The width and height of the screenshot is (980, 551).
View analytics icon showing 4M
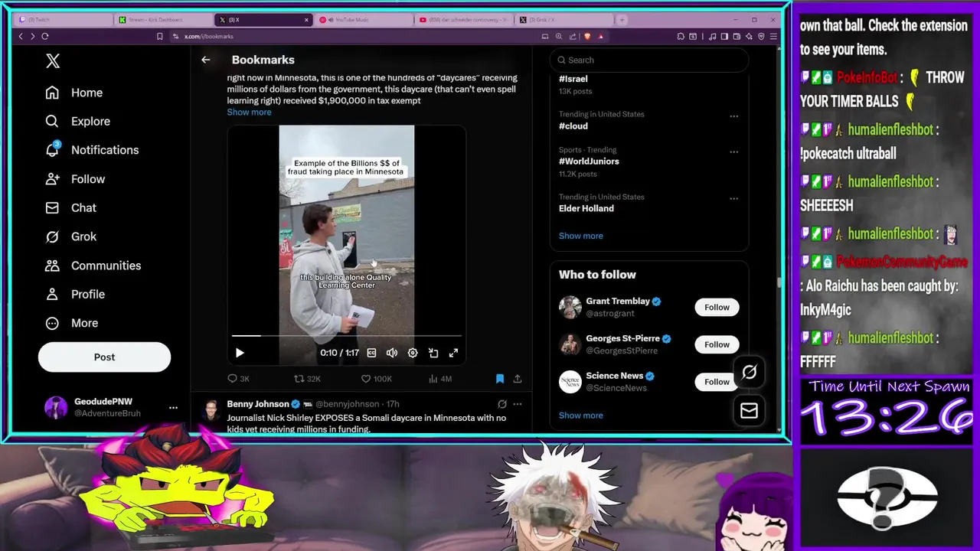click(433, 379)
